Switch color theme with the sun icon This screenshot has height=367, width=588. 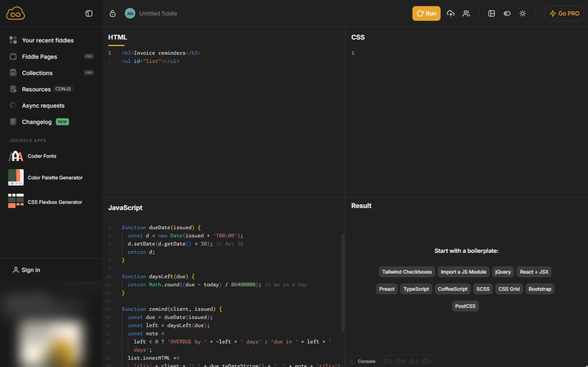(523, 14)
